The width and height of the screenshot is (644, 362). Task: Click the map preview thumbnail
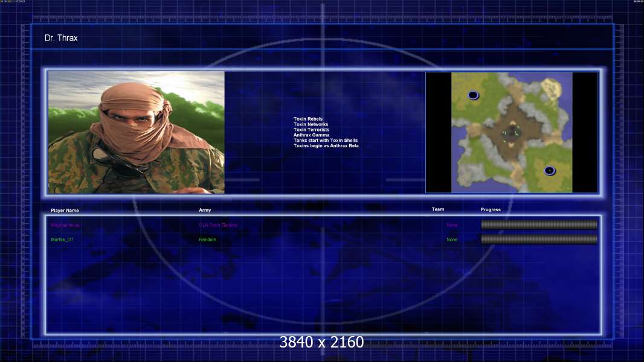coord(512,132)
